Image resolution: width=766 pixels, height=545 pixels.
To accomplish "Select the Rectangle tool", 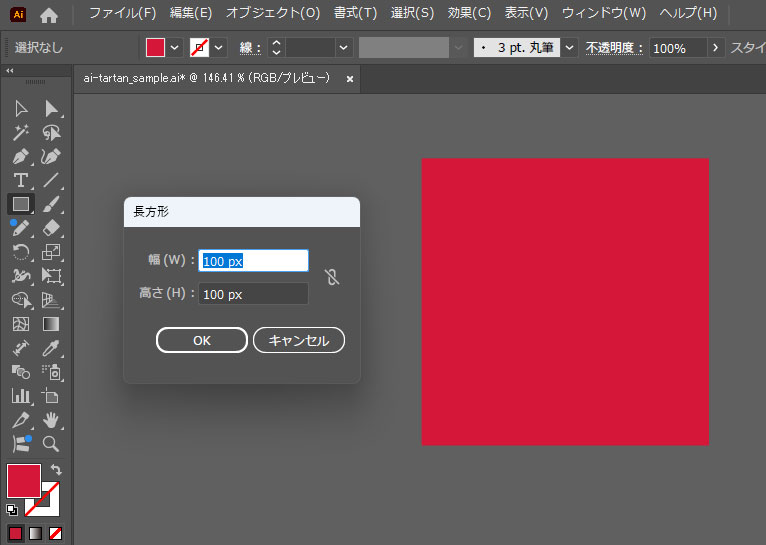I will (x=21, y=204).
